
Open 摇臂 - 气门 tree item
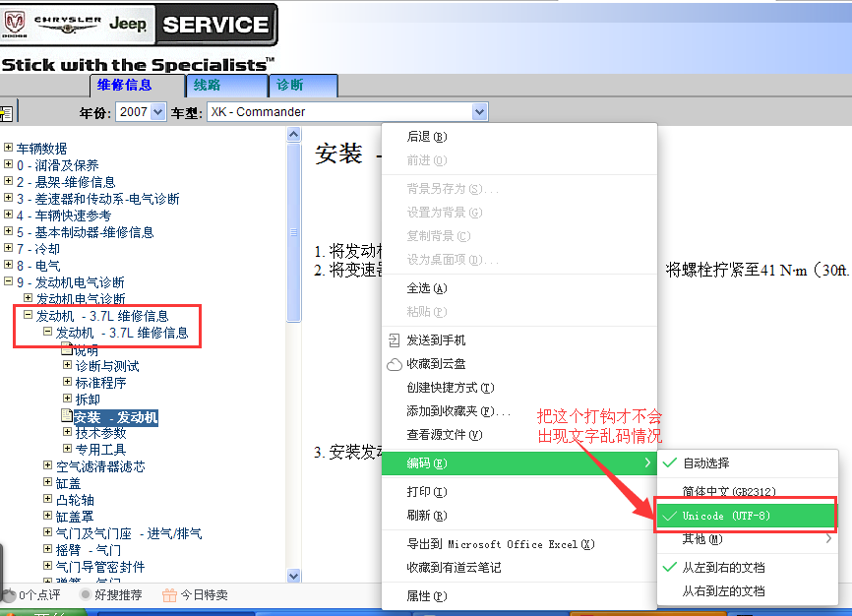click(x=89, y=550)
